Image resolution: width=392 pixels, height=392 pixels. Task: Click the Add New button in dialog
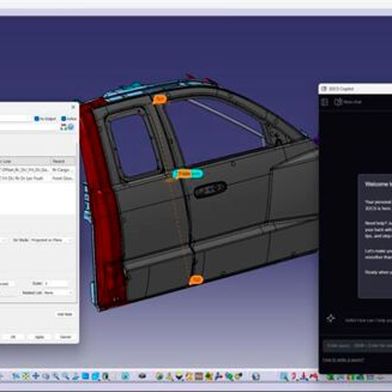(x=64, y=314)
